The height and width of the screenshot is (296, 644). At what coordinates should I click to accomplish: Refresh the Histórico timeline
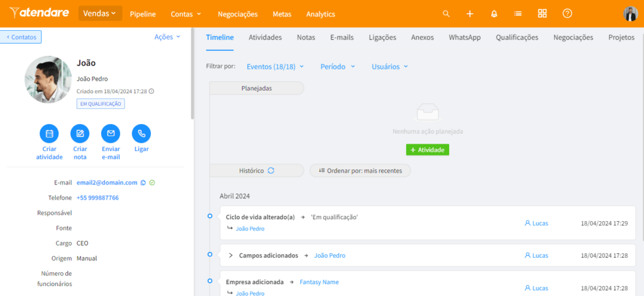[x=271, y=170]
